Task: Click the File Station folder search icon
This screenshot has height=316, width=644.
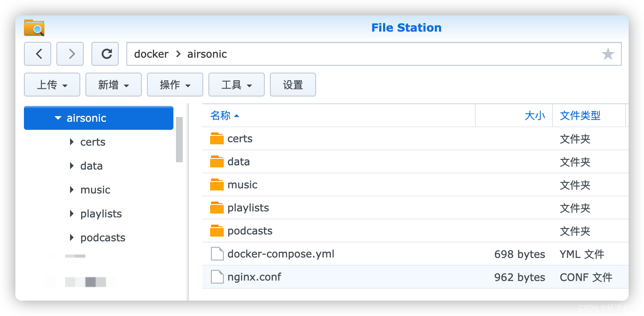Action: [34, 28]
